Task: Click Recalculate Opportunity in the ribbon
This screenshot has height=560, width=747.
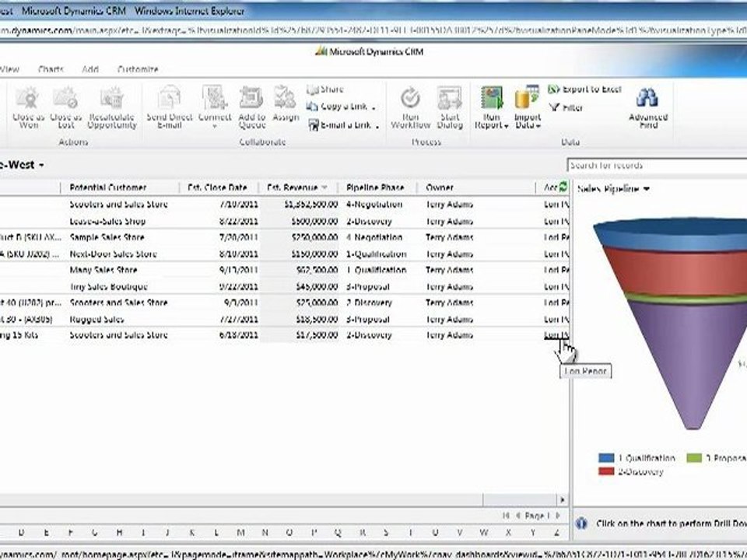Action: pyautogui.click(x=112, y=107)
